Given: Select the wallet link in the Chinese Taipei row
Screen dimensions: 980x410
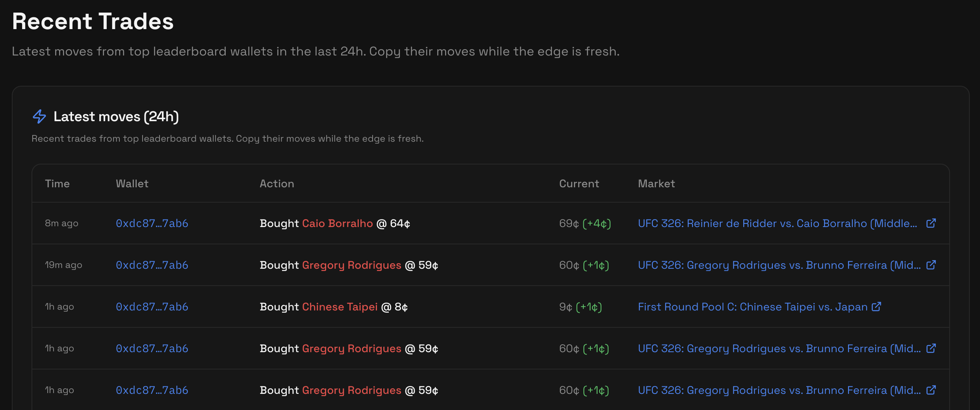Looking at the screenshot, I should click(152, 307).
